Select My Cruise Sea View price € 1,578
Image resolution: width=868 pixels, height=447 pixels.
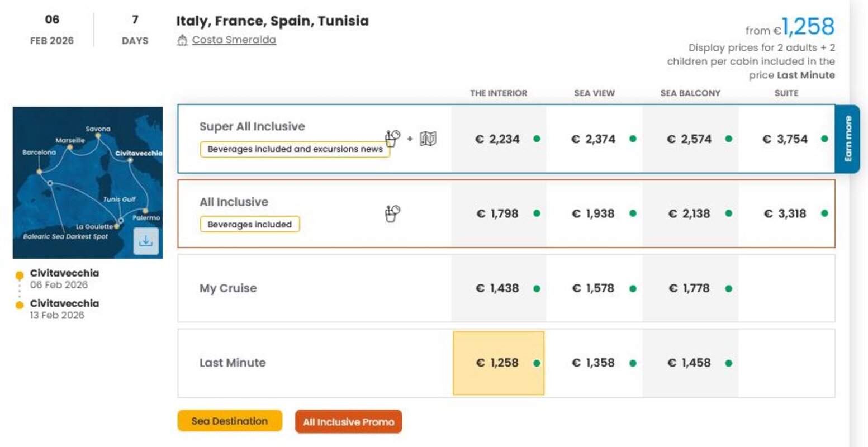point(593,288)
